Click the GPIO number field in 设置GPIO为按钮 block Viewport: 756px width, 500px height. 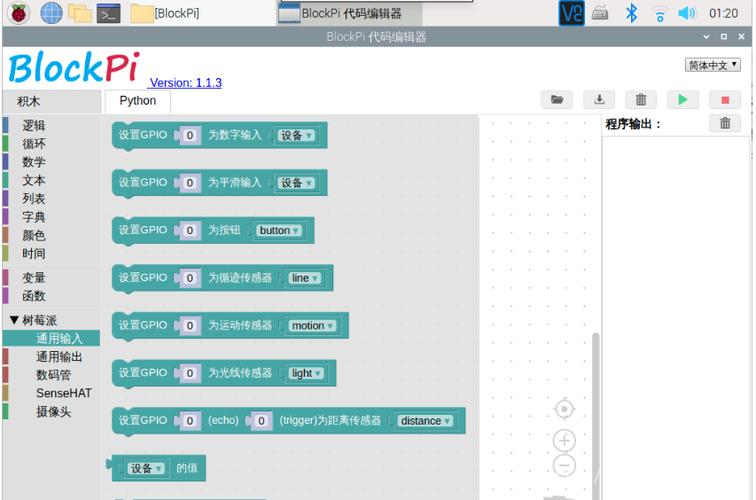pos(190,231)
